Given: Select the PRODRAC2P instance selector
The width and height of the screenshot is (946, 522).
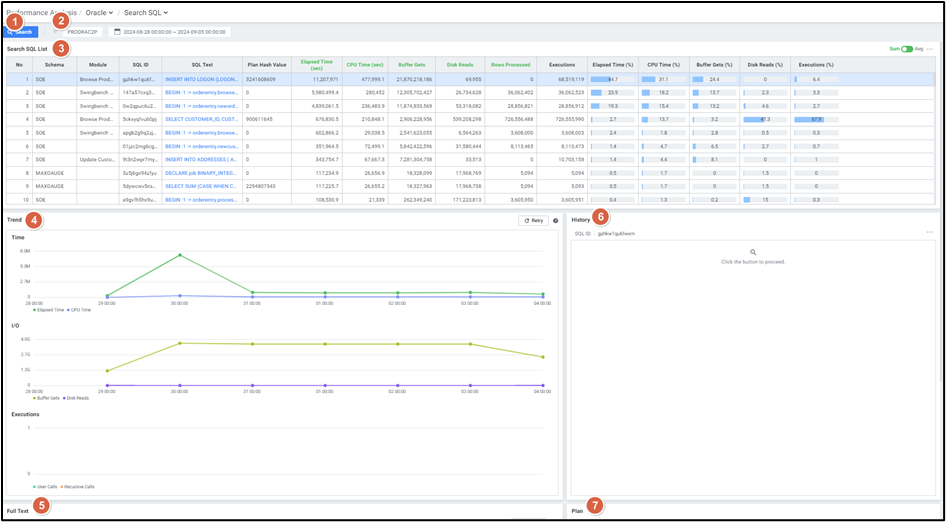Looking at the screenshot, I should point(82,32).
